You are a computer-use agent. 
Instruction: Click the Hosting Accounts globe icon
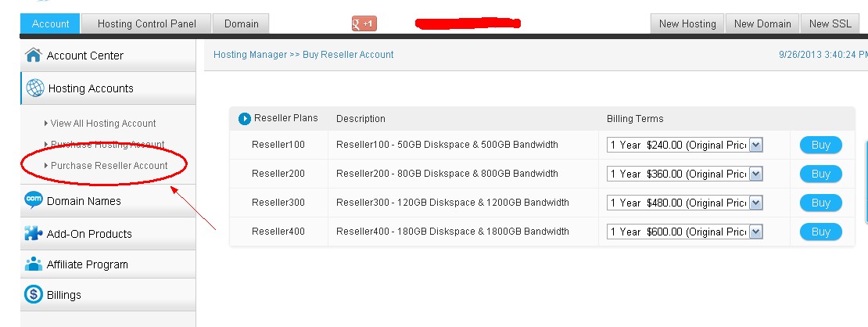[34, 88]
